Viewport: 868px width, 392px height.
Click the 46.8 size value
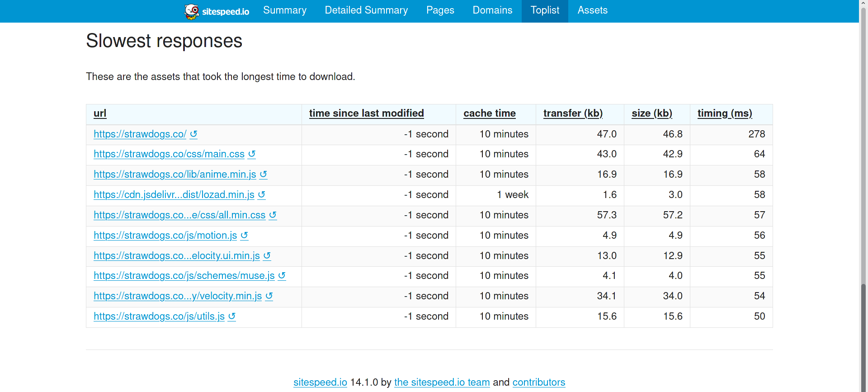[x=673, y=134]
